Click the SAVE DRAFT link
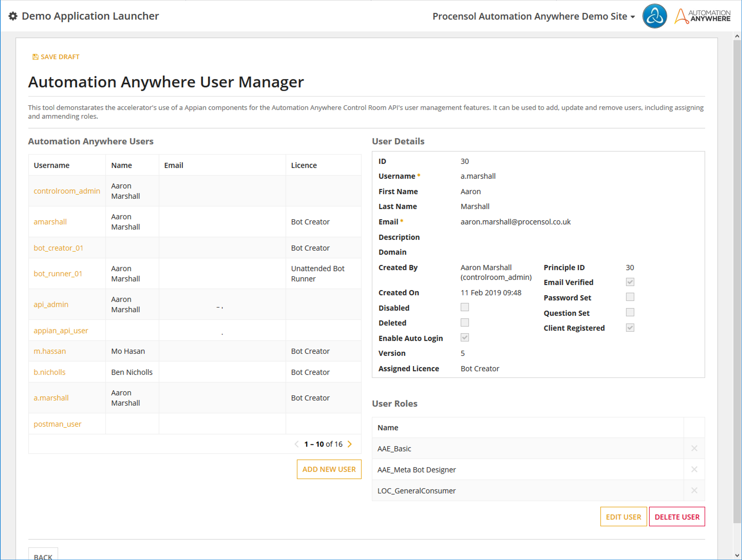 [x=56, y=57]
